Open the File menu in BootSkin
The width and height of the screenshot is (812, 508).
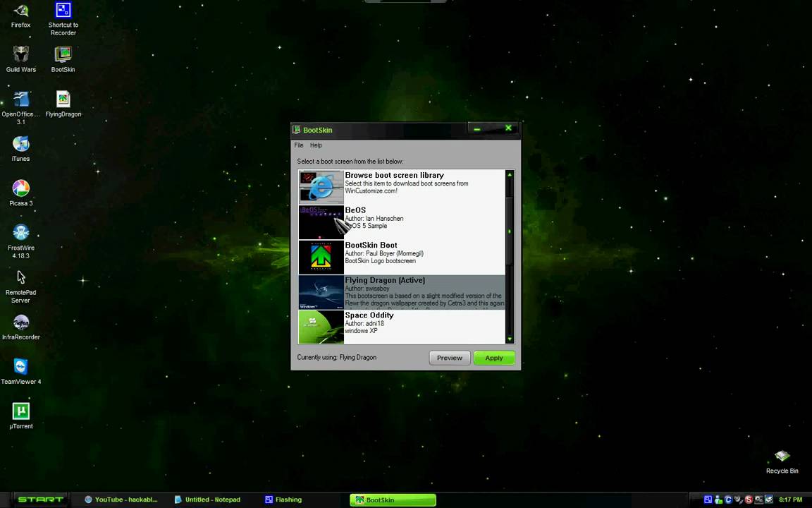299,145
